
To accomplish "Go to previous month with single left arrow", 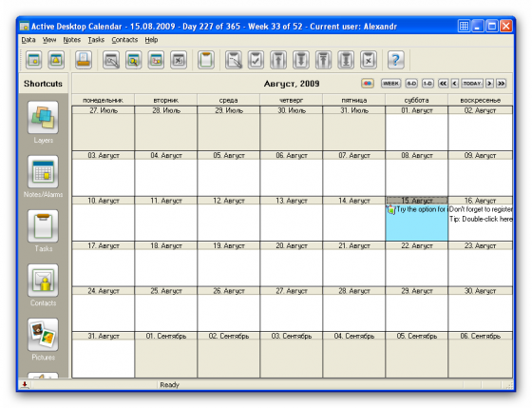I will tap(455, 84).
